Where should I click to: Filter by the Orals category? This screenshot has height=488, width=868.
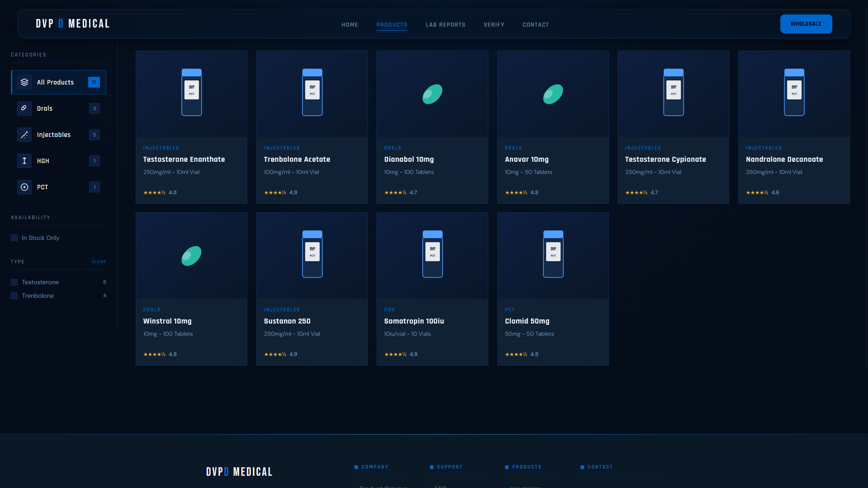click(x=59, y=108)
